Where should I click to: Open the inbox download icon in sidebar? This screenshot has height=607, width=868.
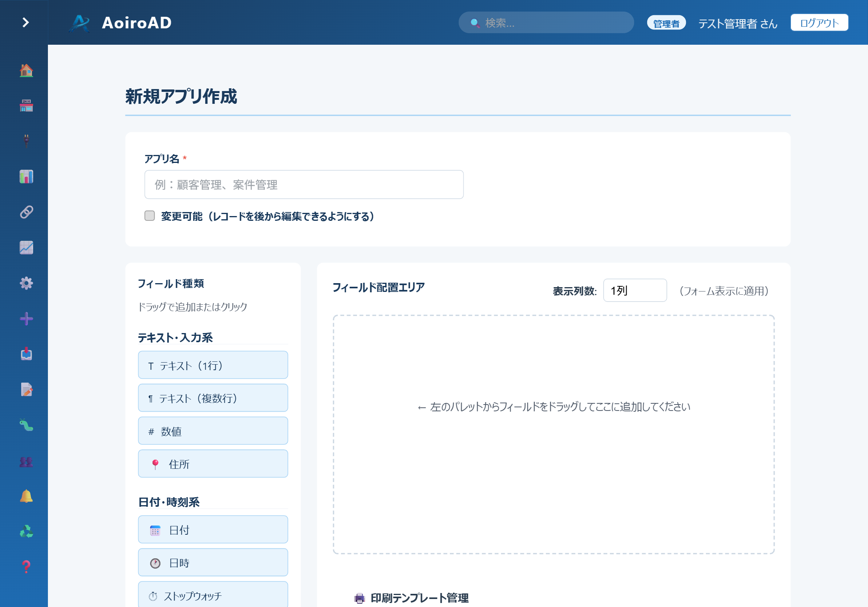coord(26,354)
